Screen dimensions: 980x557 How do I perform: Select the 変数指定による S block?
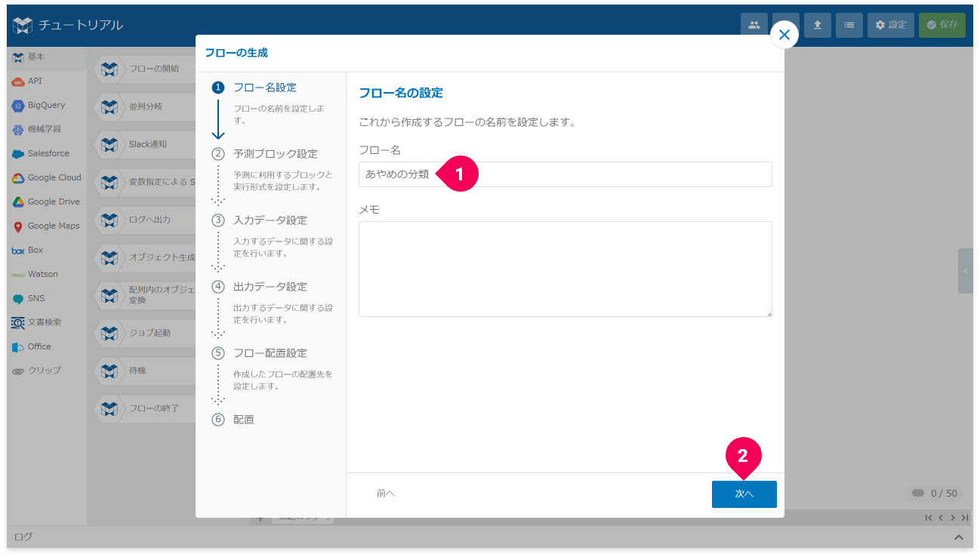coord(145,182)
